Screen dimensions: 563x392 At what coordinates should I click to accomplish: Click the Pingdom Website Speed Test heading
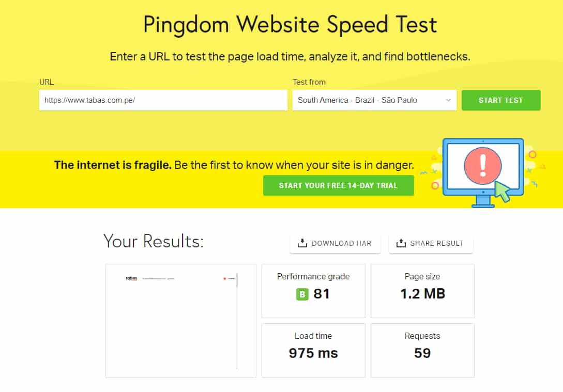pyautogui.click(x=290, y=24)
